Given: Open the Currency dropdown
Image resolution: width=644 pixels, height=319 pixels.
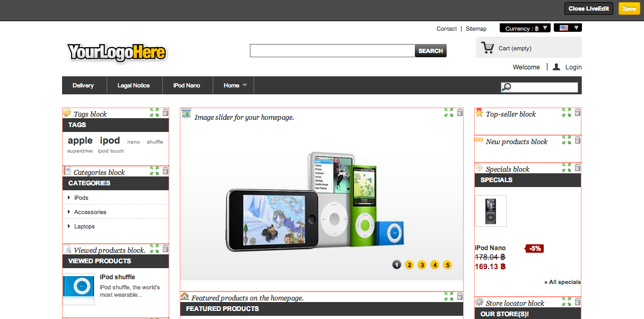Looking at the screenshot, I should (x=525, y=28).
